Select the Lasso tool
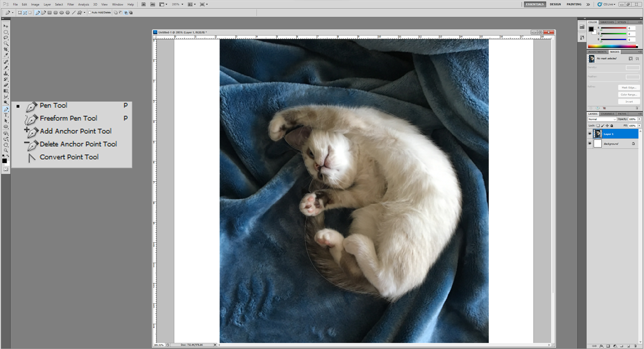The width and height of the screenshot is (644, 349). point(6,38)
